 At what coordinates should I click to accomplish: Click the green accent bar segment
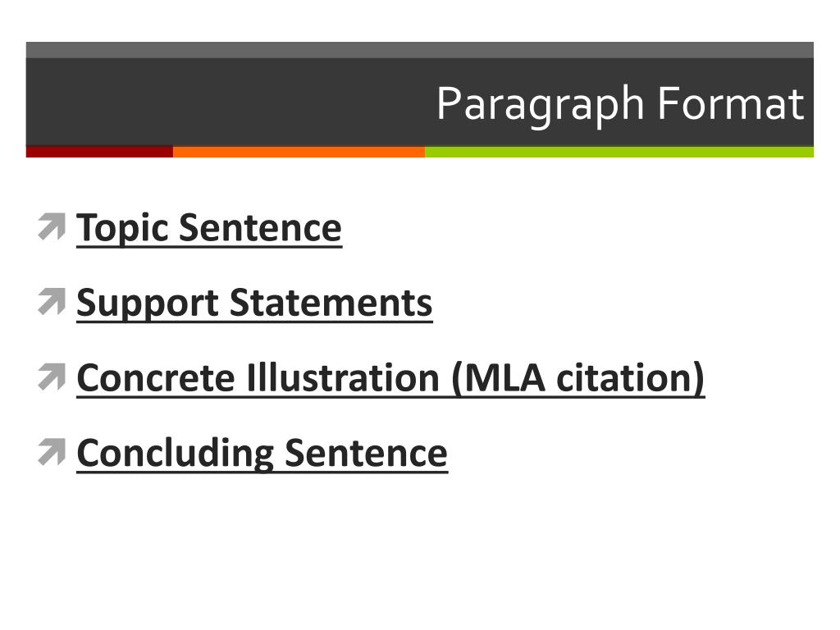coord(619,152)
